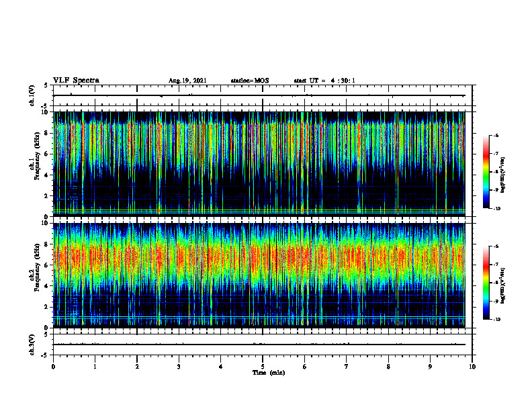
Task: Click time axis tick label "5"
Action: point(263,367)
